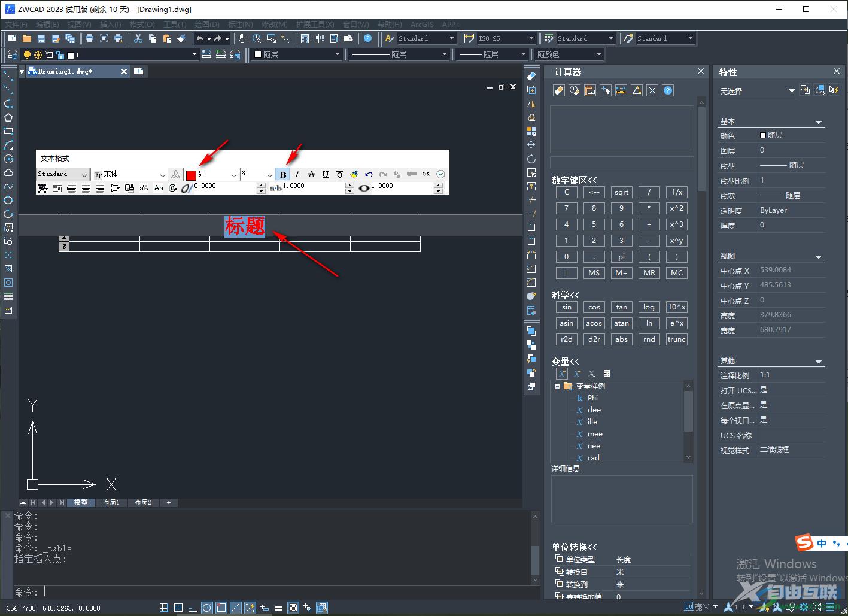
Task: Click the calculator expression input field
Action: point(622,162)
